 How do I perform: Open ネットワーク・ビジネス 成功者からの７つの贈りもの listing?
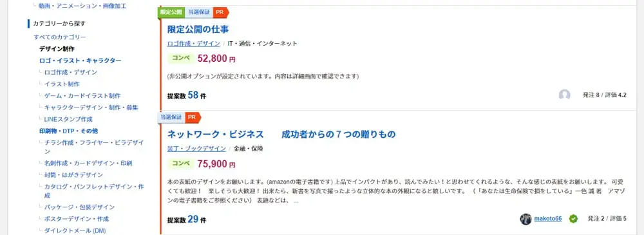281,135
